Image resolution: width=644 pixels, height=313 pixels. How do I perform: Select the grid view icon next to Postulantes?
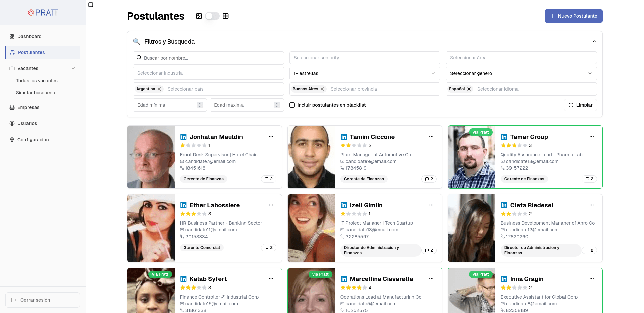point(226,16)
